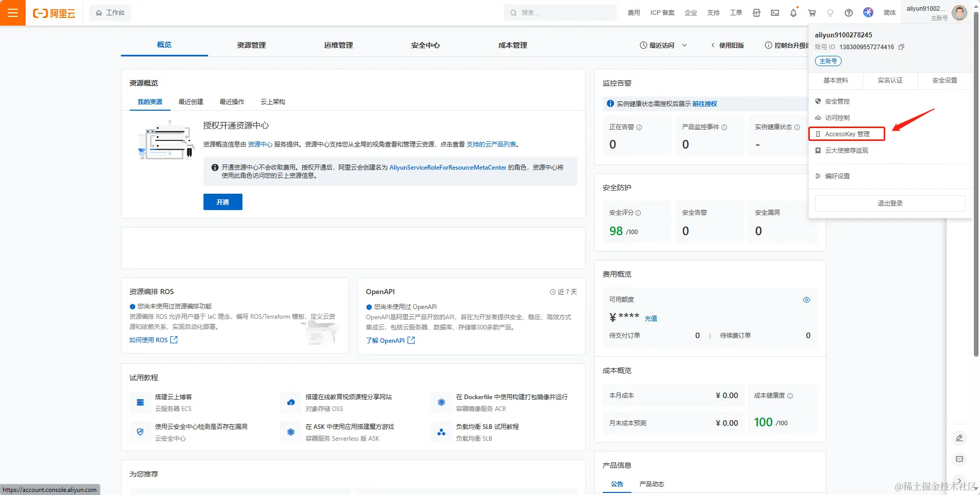Select the 最近操作 resource tab
Viewport: 980px width, 495px height.
tap(232, 101)
